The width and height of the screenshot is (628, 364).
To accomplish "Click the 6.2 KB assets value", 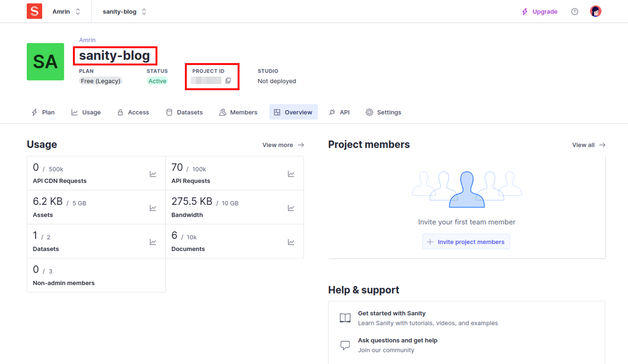I will click(48, 201).
